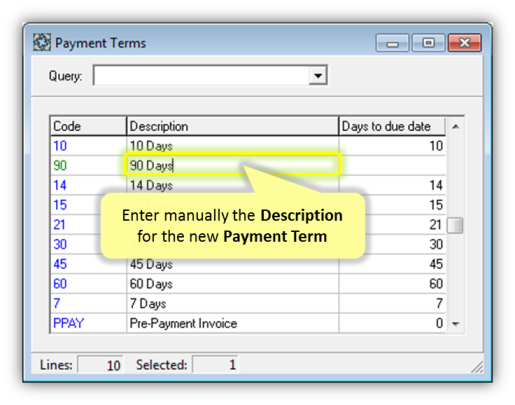Click days value 10 in first row
Image resolution: width=515 pixels, height=405 pixels.
tap(392, 146)
